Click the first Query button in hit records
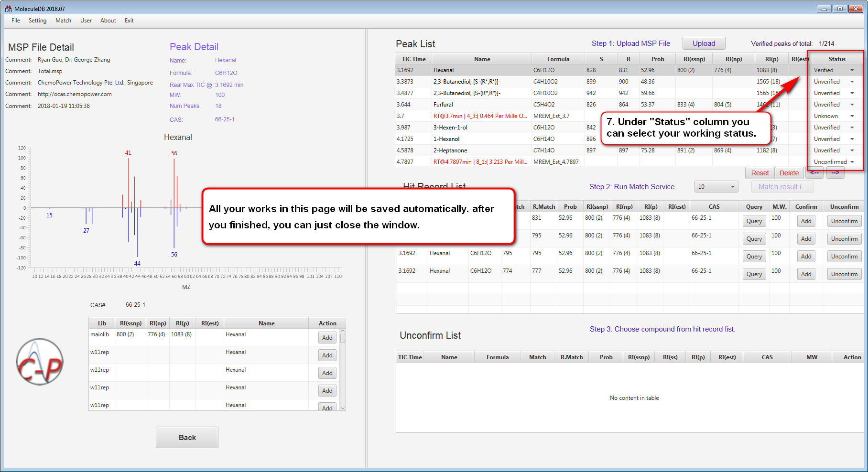The width and height of the screenshot is (868, 472). click(x=754, y=221)
